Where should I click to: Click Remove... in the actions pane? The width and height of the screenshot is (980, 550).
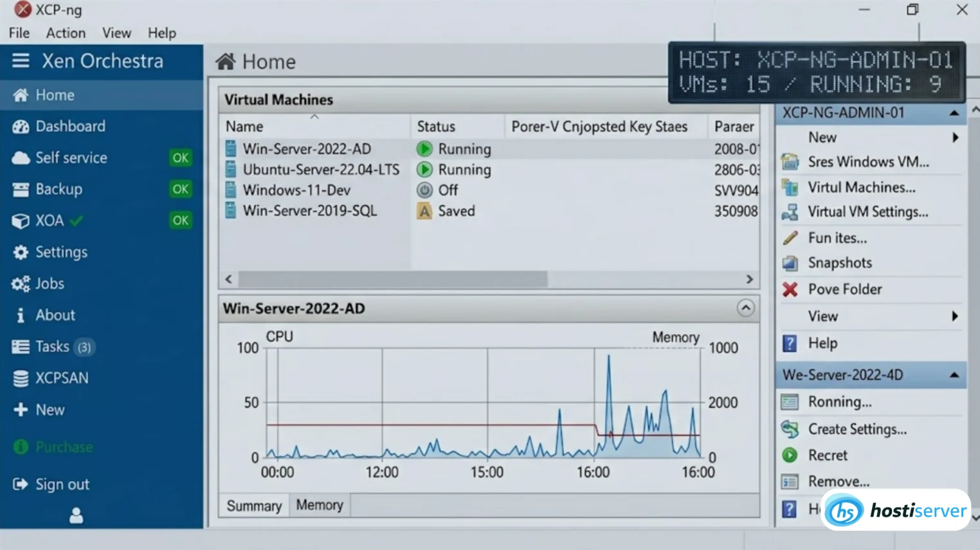tap(839, 481)
